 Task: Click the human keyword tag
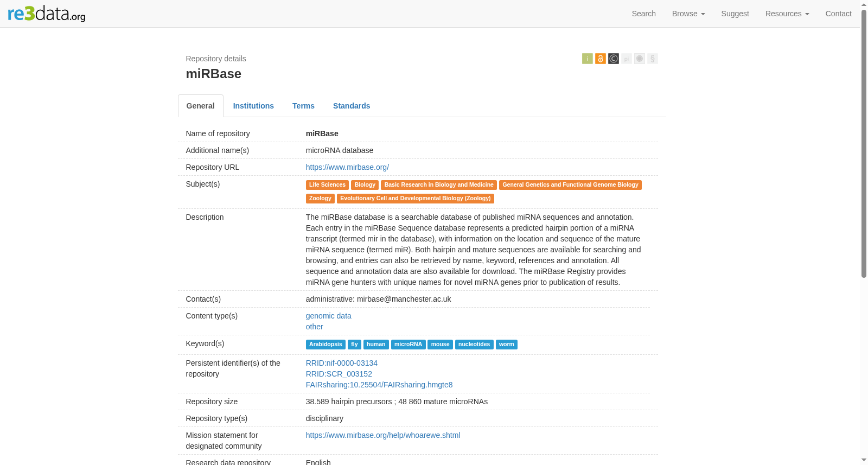coord(376,345)
